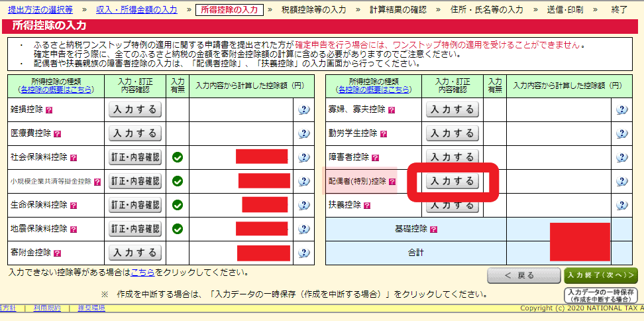The height and width of the screenshot is (321, 644).
Task: Click blue question bubble in 小規模企業共済等掛金控除 row
Action: (304, 181)
